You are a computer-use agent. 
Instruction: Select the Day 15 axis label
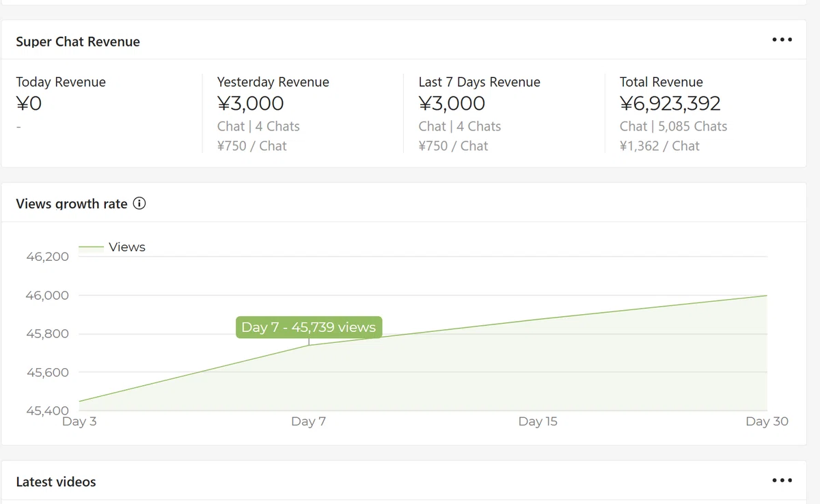pos(538,421)
